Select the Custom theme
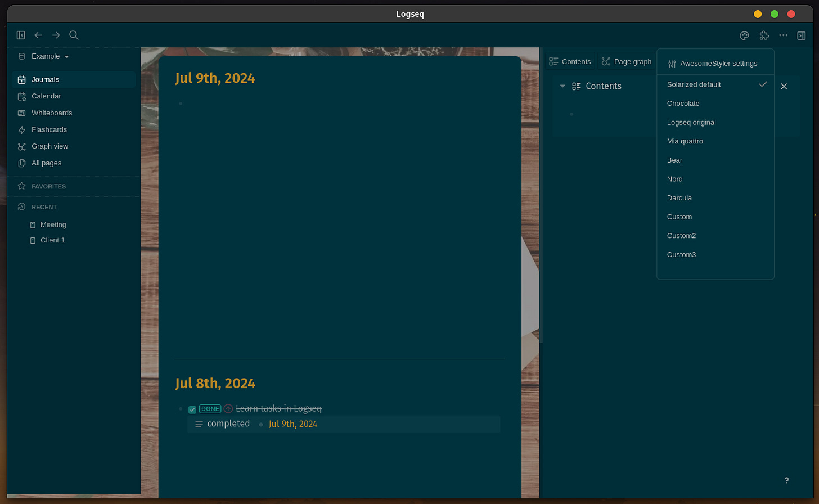 715,217
